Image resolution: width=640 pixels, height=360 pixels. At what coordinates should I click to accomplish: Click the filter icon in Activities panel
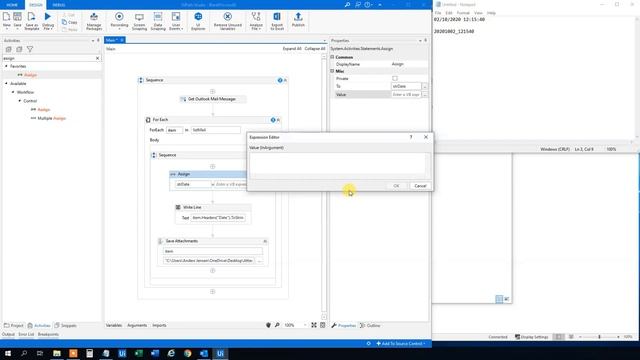30,49
